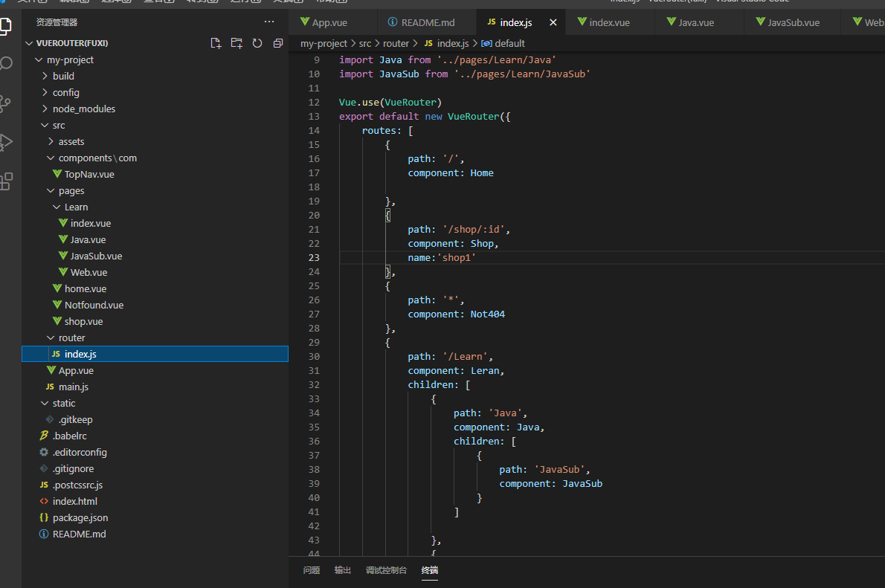Open Web.vue in the file tree
Screen dimensions: 885x588
(88, 273)
